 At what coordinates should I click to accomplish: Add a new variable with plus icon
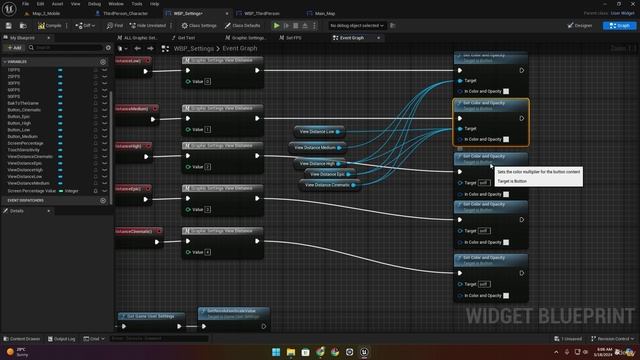[103, 62]
